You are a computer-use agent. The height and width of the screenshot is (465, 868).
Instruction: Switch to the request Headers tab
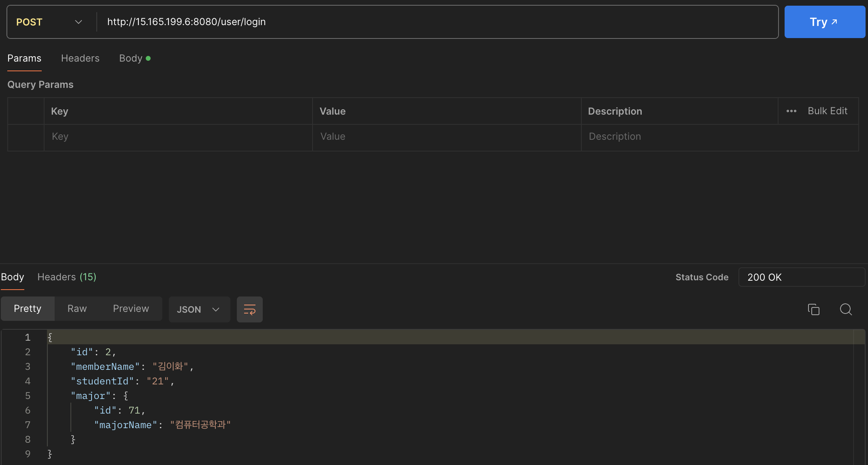[80, 58]
